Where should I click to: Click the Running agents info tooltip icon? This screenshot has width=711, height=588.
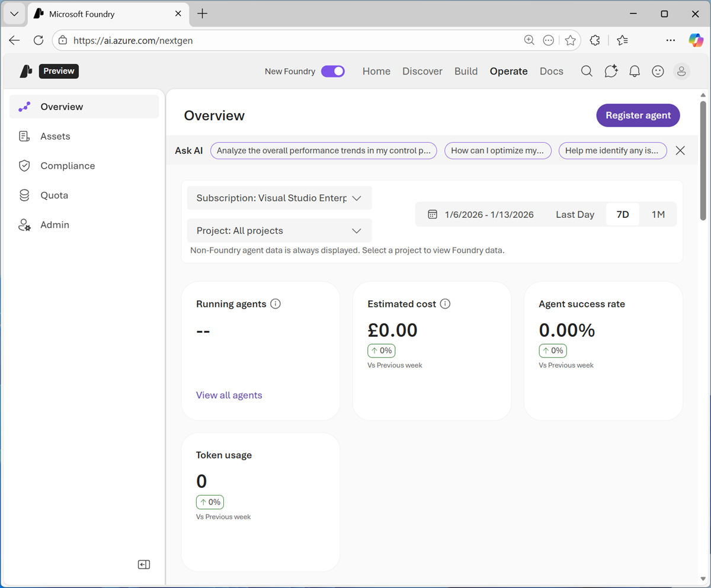pyautogui.click(x=275, y=303)
